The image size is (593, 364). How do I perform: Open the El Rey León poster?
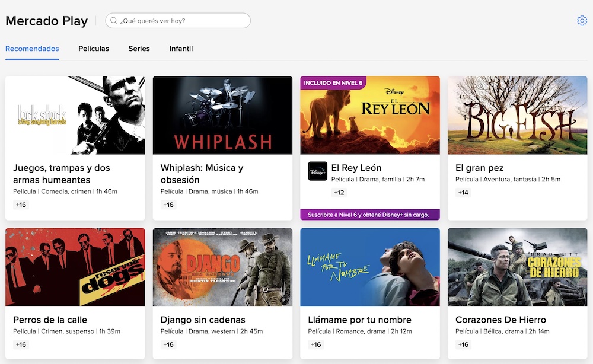pos(370,115)
